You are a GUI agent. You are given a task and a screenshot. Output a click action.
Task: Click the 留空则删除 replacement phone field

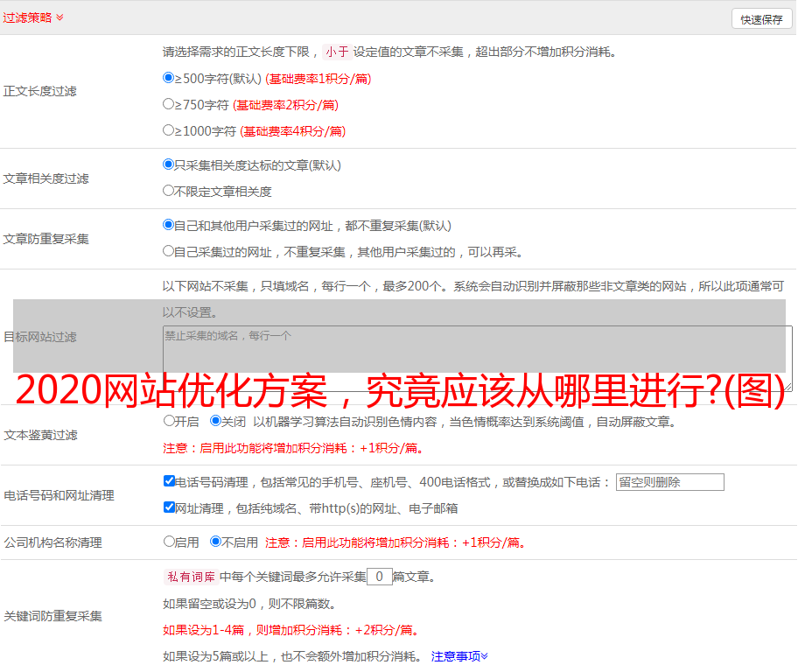(669, 482)
